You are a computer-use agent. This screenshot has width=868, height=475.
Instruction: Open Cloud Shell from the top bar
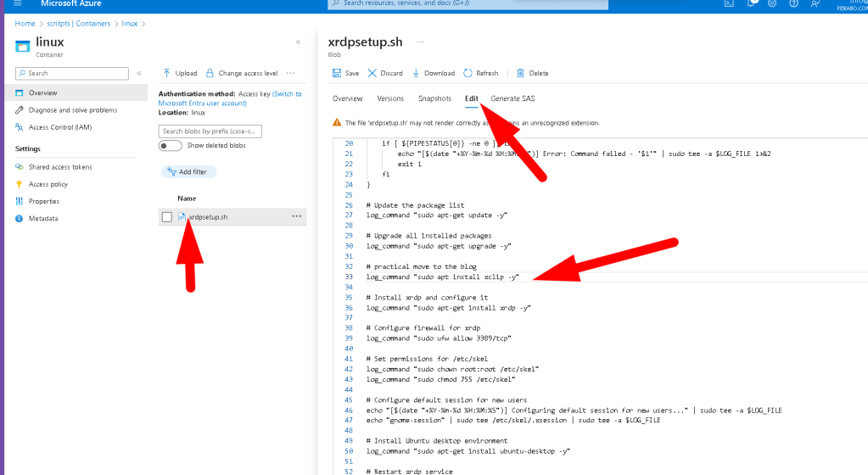729,3
